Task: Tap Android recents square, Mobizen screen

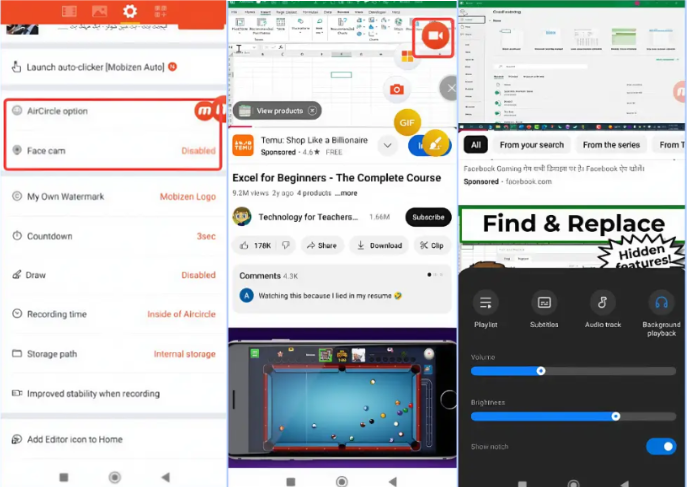Action: [64, 477]
